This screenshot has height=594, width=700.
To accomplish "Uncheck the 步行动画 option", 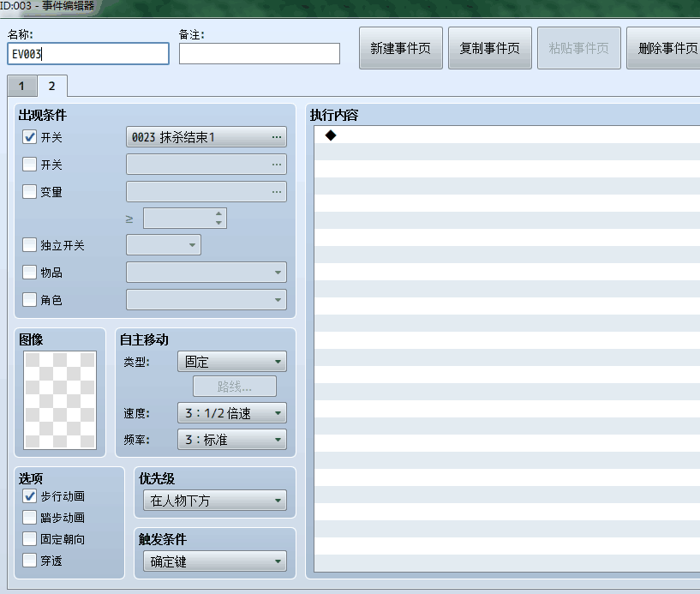I will tap(29, 496).
